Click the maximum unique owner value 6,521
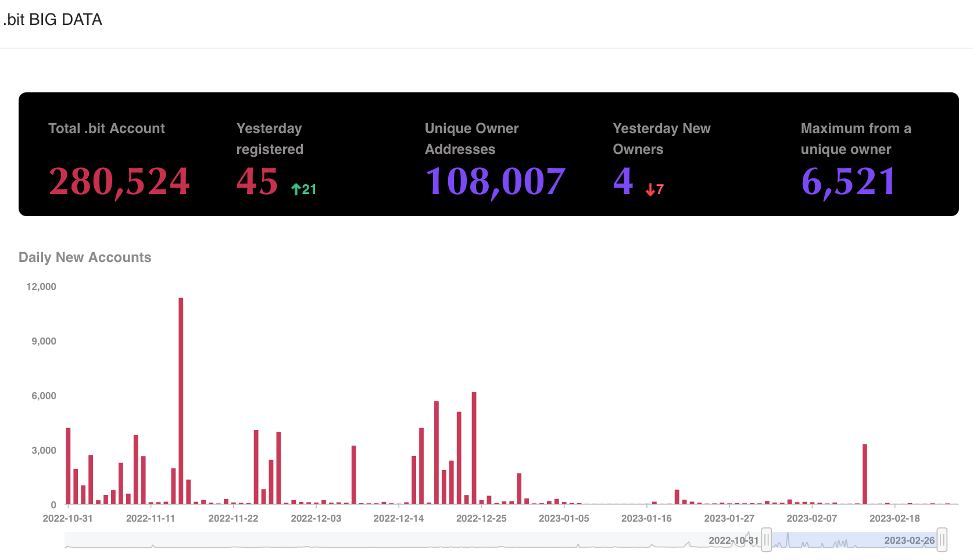The image size is (973, 560). (849, 182)
